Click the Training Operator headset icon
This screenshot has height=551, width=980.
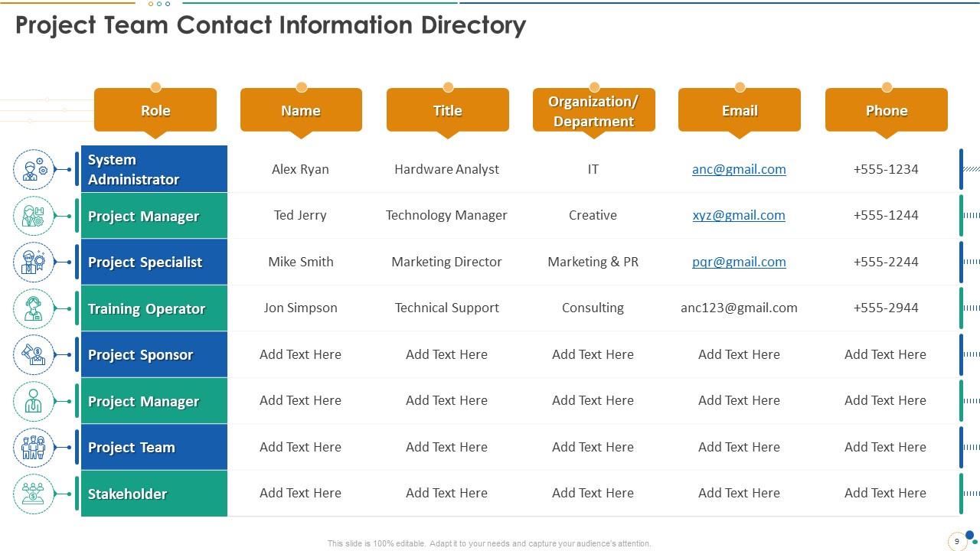click(x=34, y=308)
